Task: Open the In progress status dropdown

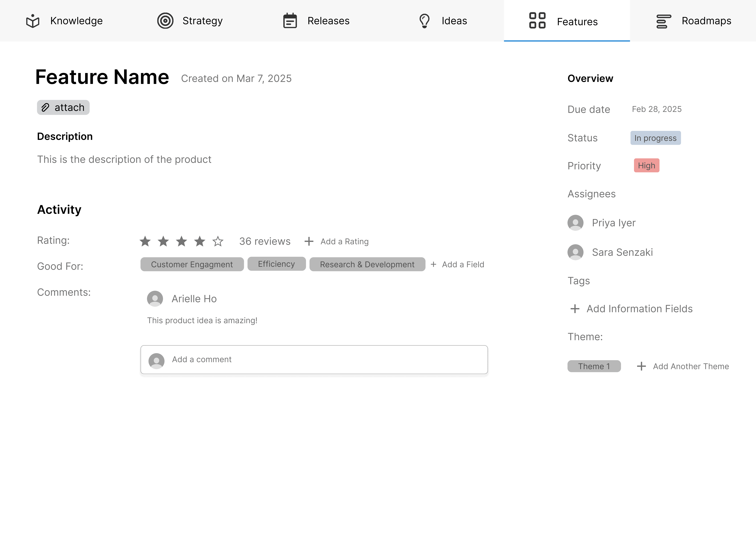Action: [655, 138]
